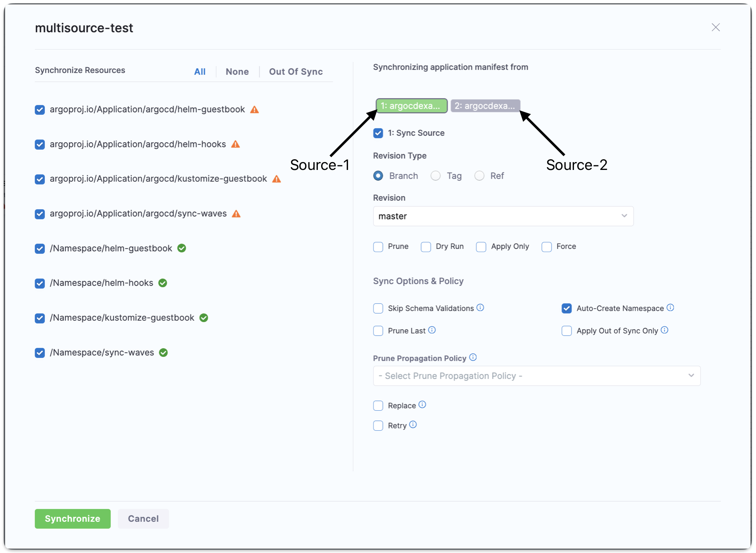The width and height of the screenshot is (756, 553).
Task: Select the None resource filter
Action: pyautogui.click(x=237, y=72)
